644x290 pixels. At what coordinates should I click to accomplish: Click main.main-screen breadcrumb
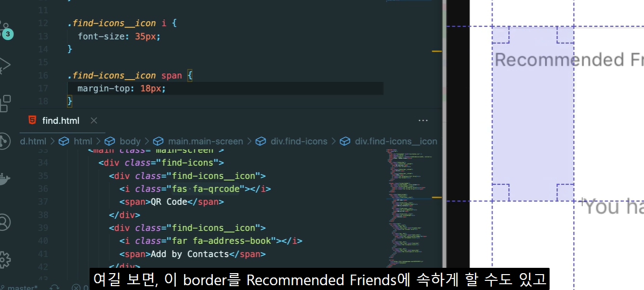click(206, 141)
